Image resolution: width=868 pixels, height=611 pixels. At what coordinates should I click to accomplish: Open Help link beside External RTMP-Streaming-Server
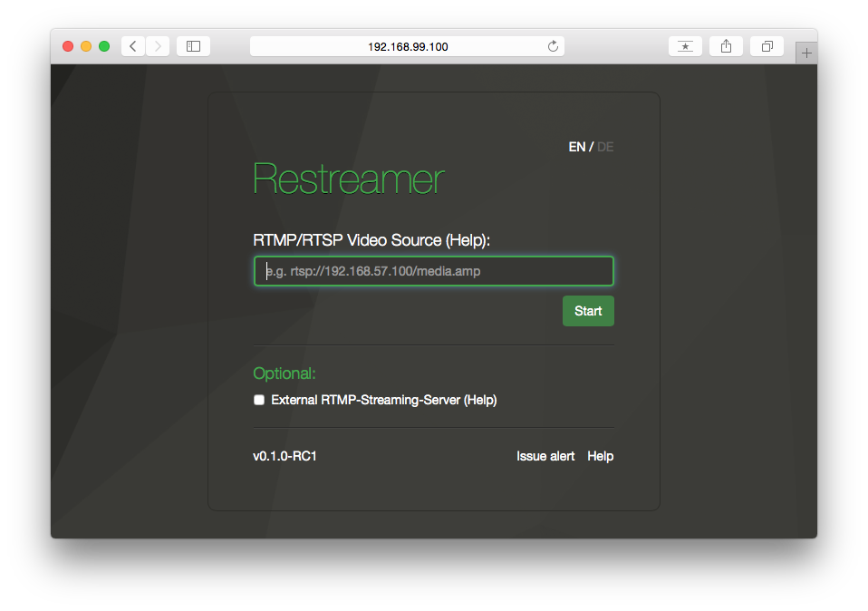[x=480, y=400]
